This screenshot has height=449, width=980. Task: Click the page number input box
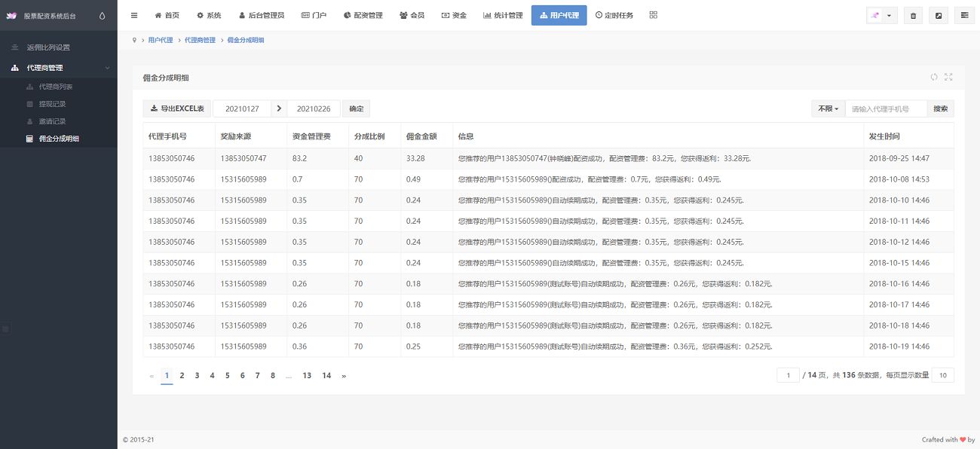tap(788, 375)
